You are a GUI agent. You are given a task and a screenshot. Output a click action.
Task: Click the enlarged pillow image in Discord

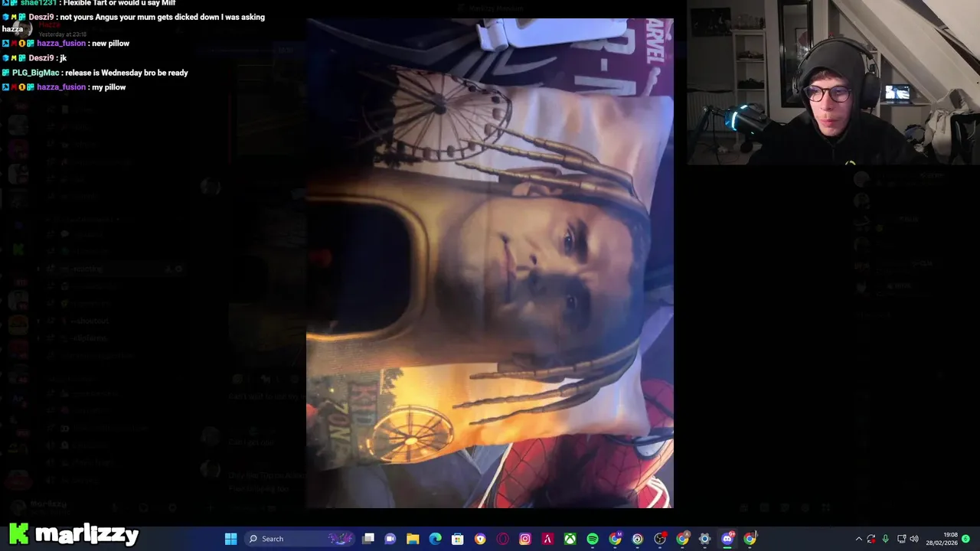(490, 263)
